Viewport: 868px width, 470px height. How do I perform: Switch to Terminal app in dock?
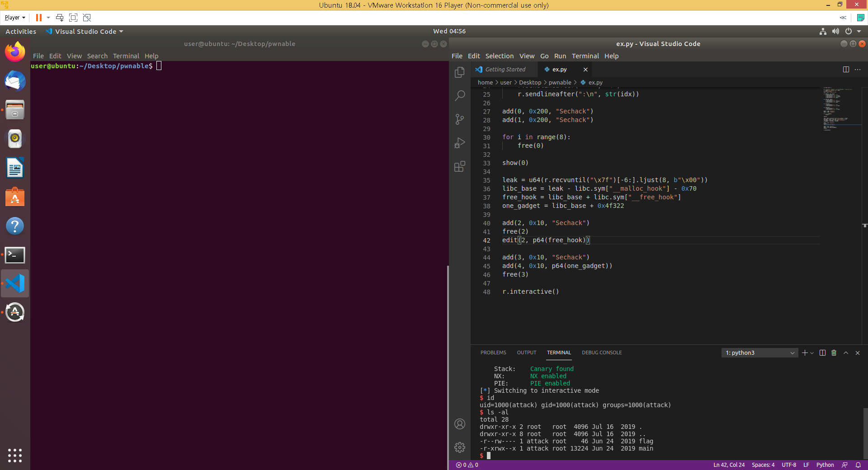coord(15,255)
